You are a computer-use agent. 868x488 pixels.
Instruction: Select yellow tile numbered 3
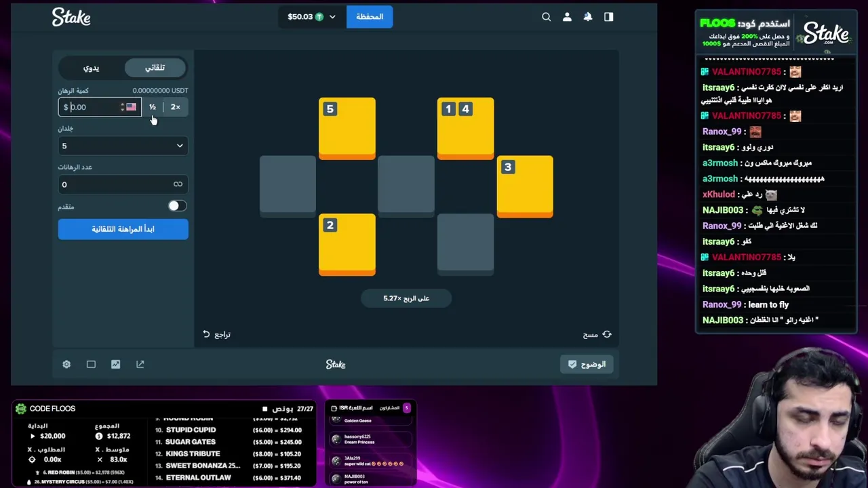(525, 186)
